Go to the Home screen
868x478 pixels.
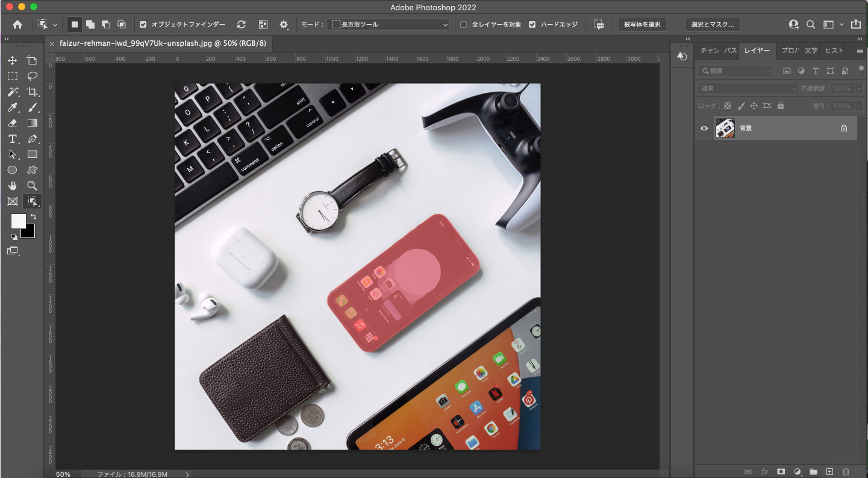point(17,25)
